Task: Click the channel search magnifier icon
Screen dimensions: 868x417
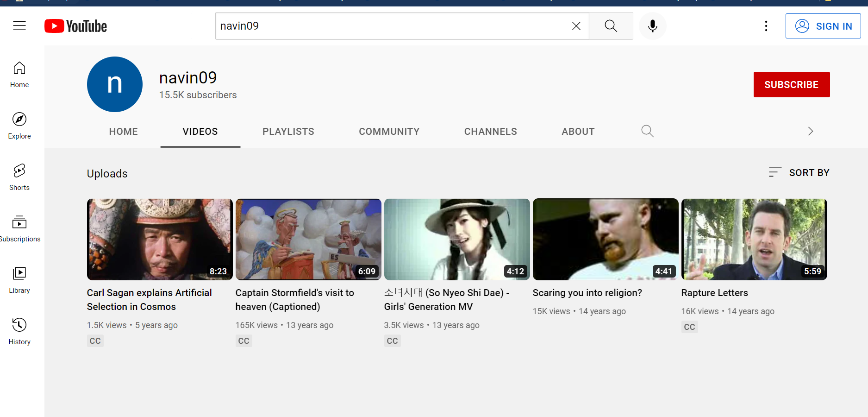Action: tap(647, 132)
